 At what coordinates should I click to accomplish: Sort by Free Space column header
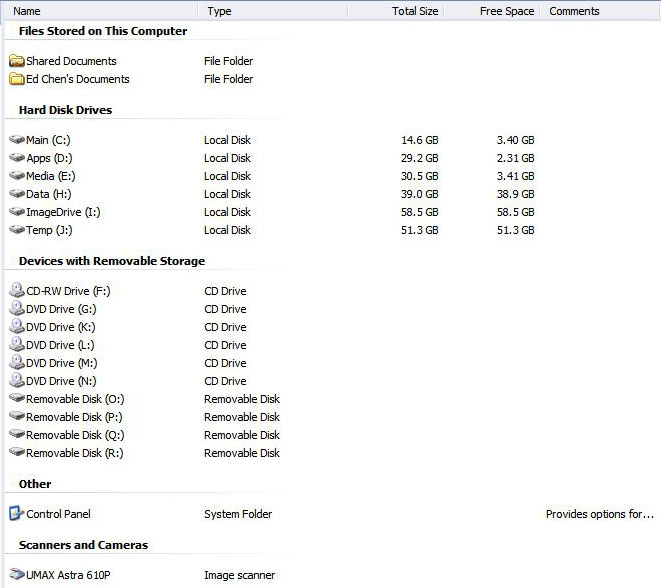(507, 11)
